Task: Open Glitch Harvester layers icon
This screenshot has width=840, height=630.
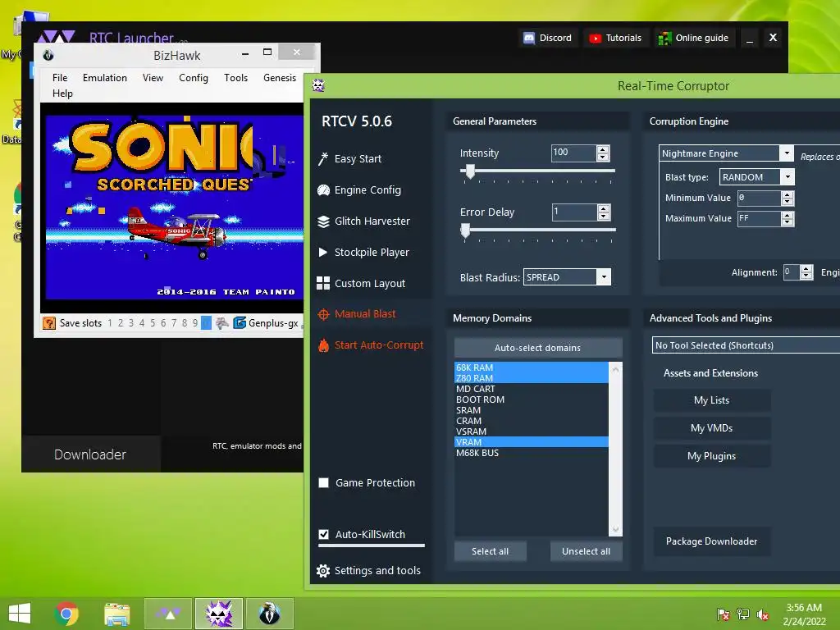Action: (323, 221)
